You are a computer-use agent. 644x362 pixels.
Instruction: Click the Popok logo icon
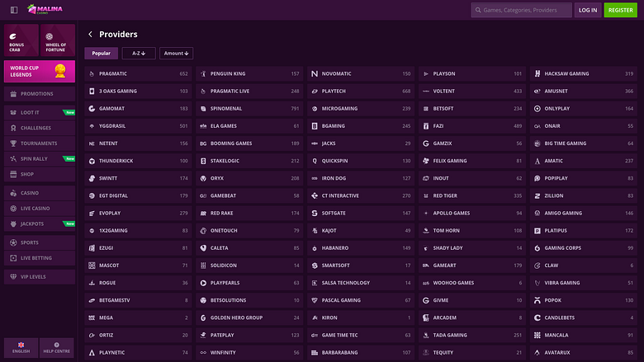tap(537, 300)
